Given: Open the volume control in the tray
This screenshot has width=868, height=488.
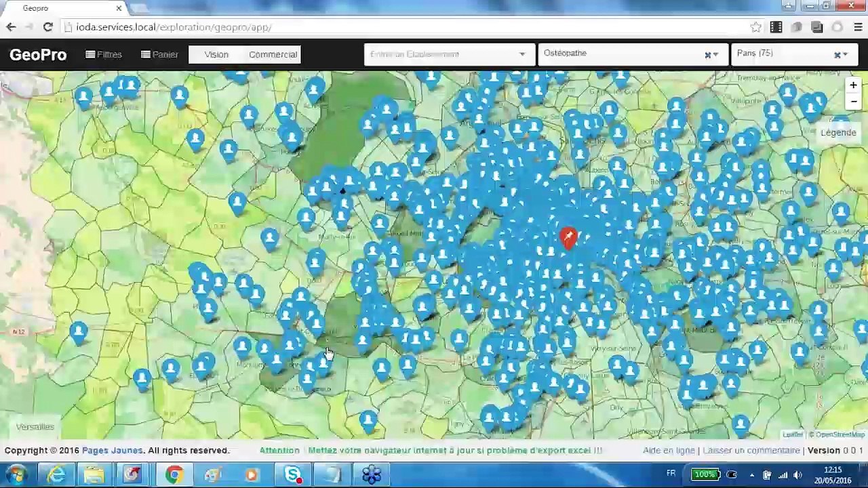Looking at the screenshot, I should click(798, 475).
